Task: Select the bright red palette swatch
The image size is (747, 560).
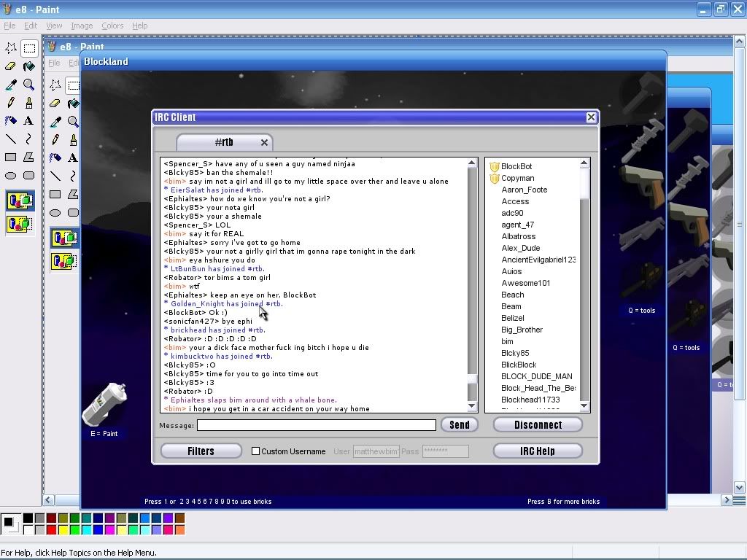Action: click(x=52, y=529)
